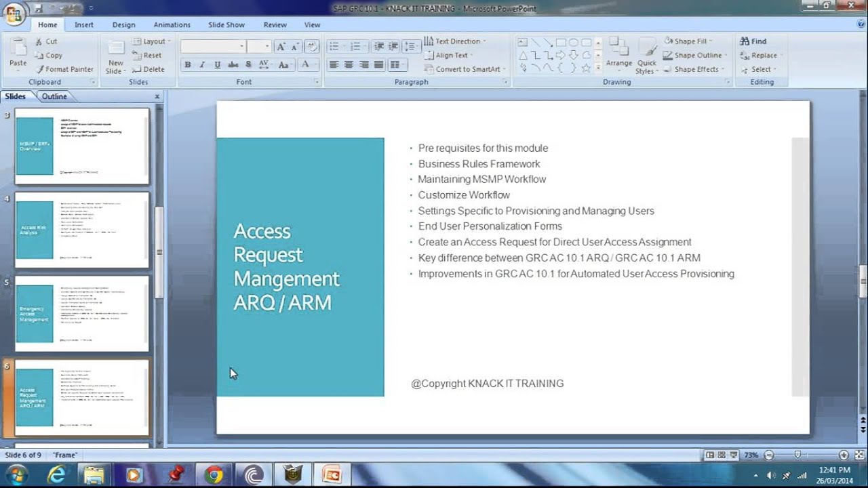
Task: Decrease list indent level
Action: pos(379,47)
